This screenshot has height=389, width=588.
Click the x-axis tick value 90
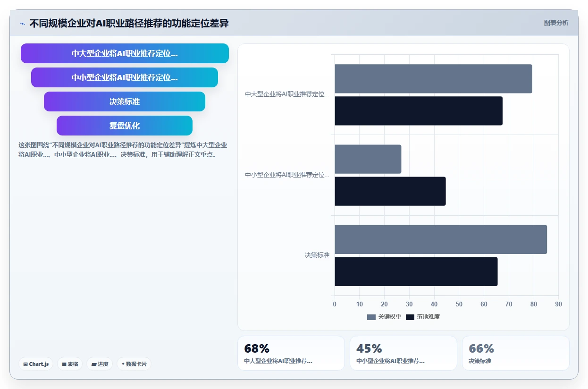[x=559, y=304]
